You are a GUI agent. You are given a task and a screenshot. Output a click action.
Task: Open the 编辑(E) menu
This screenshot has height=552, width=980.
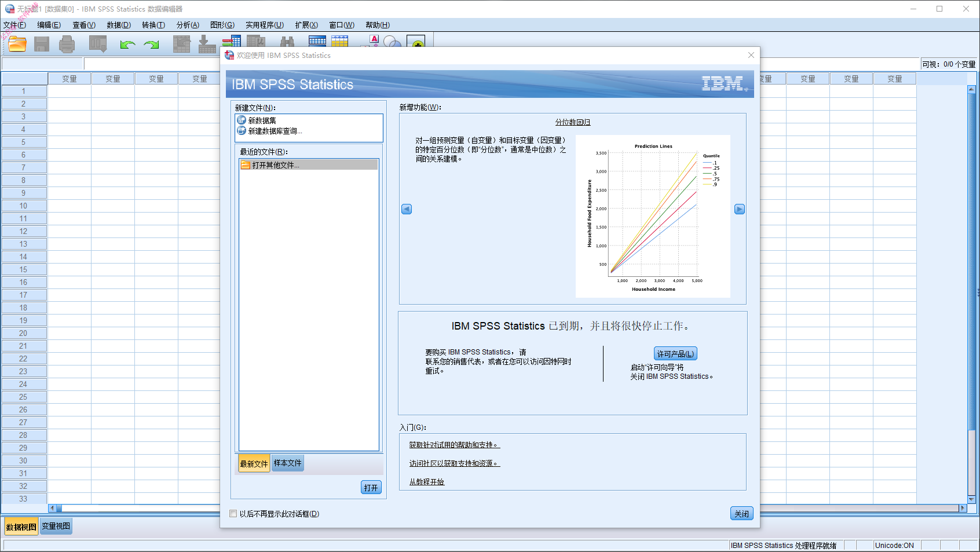pyautogui.click(x=49, y=25)
